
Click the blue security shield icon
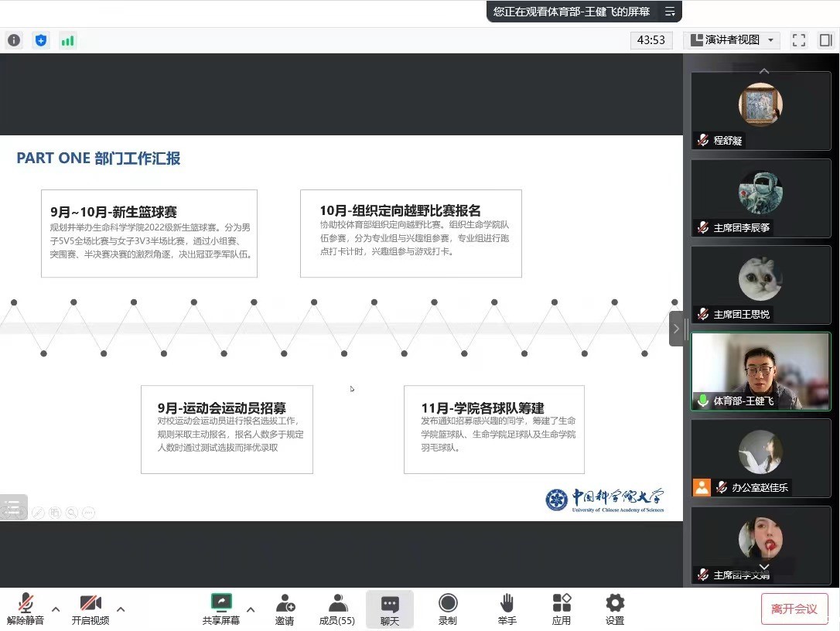(41, 40)
